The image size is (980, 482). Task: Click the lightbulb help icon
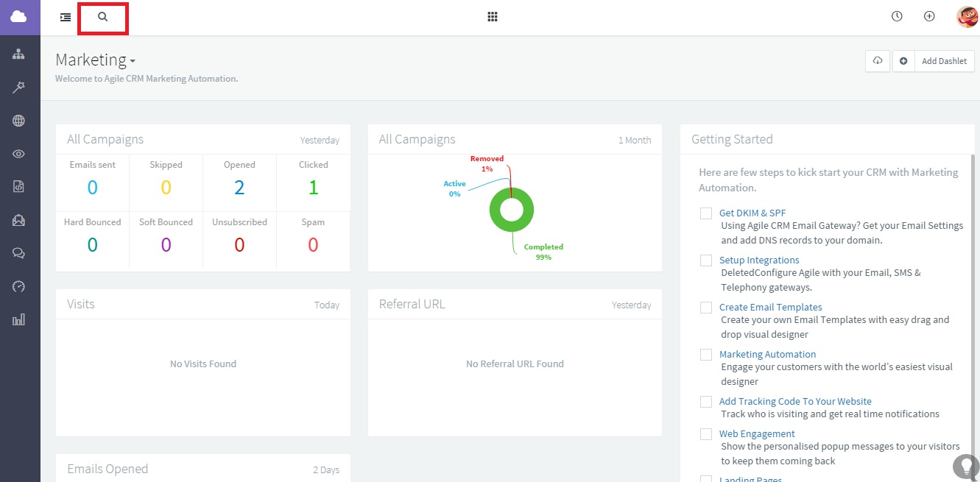click(965, 466)
